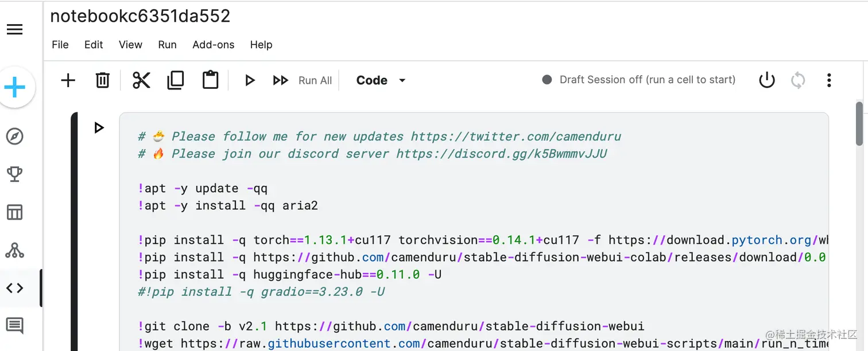Open the Code angle-brackets sidebar icon
The width and height of the screenshot is (868, 351).
[15, 288]
